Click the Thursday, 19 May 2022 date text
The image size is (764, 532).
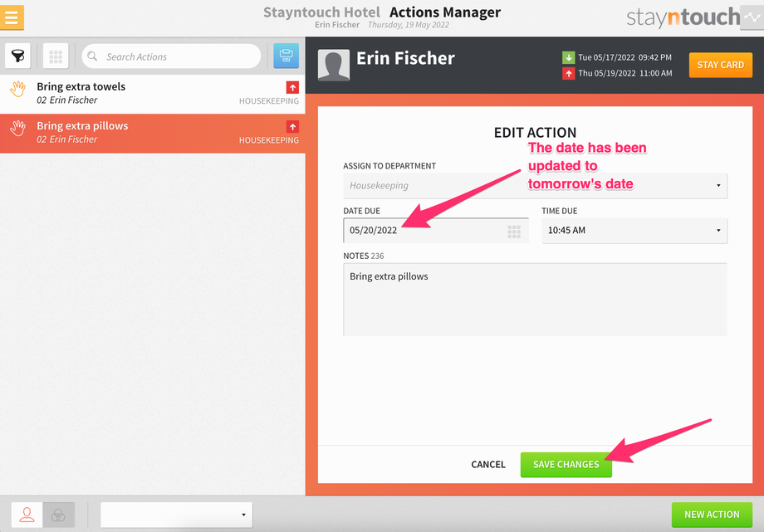[x=409, y=25]
